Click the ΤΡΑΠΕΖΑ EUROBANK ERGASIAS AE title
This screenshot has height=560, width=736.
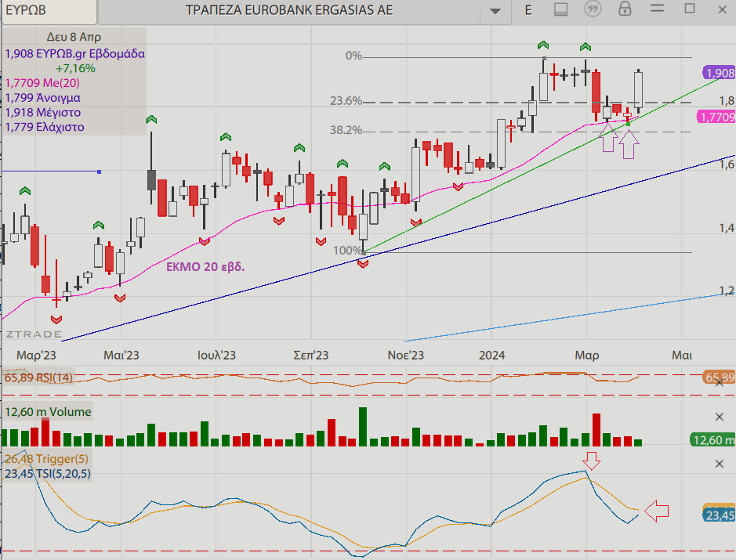[289, 10]
